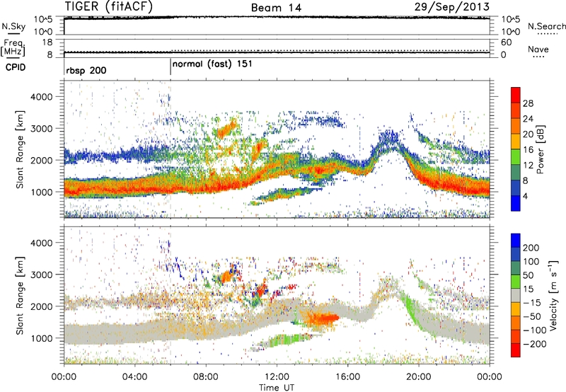The image size is (566, 392).
Task: Click the "N.Search" legend label
Action: tap(546, 26)
